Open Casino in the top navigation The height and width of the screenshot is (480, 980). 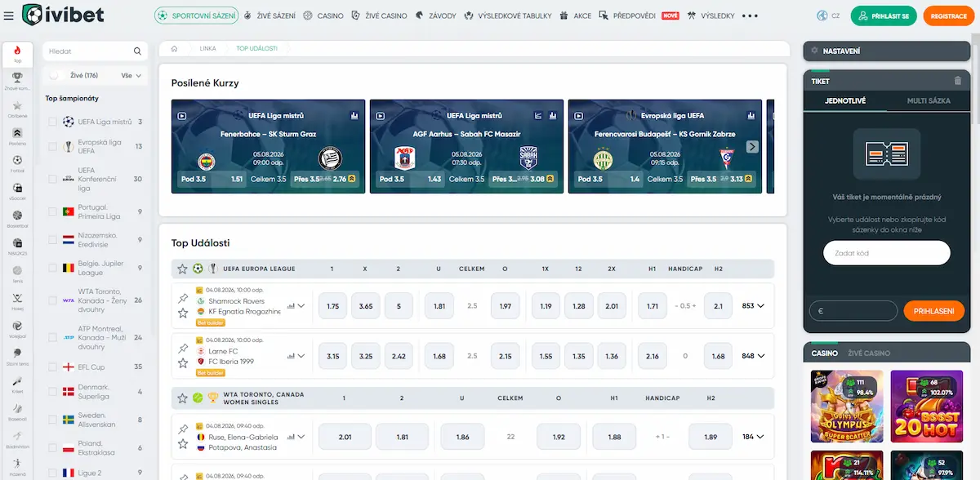pyautogui.click(x=323, y=16)
